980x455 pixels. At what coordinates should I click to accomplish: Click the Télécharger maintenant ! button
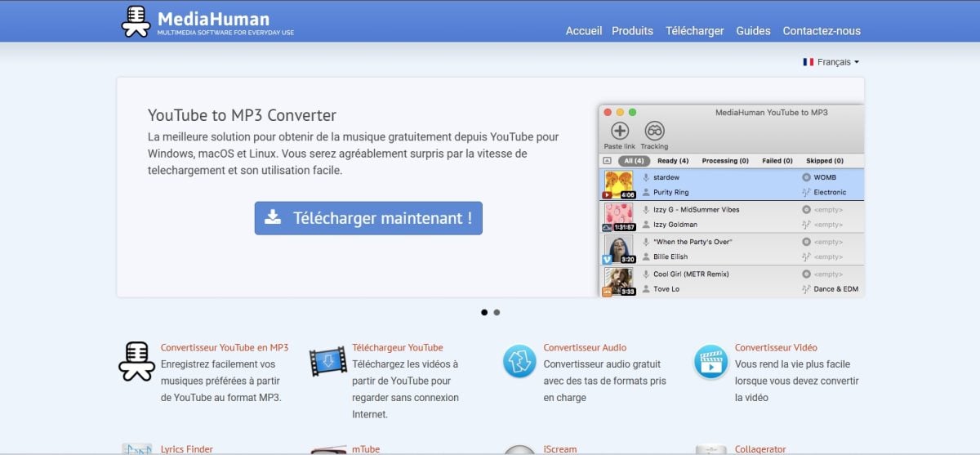coord(368,218)
